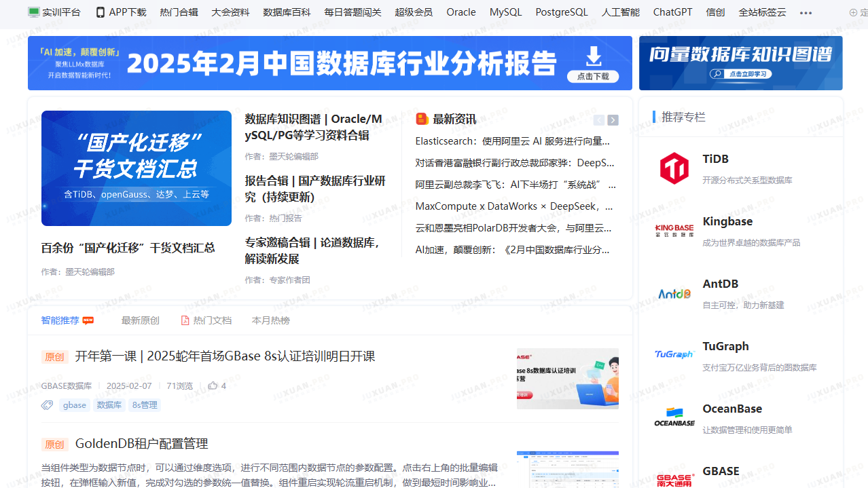Click the gbase tag
Viewport: 868px width, 488px height.
(75, 405)
